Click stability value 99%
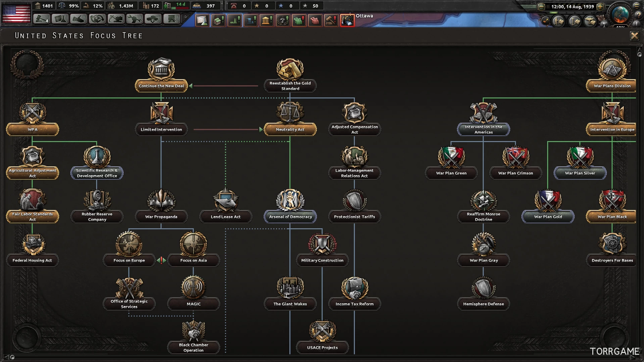This screenshot has width=644, height=362. (69, 6)
